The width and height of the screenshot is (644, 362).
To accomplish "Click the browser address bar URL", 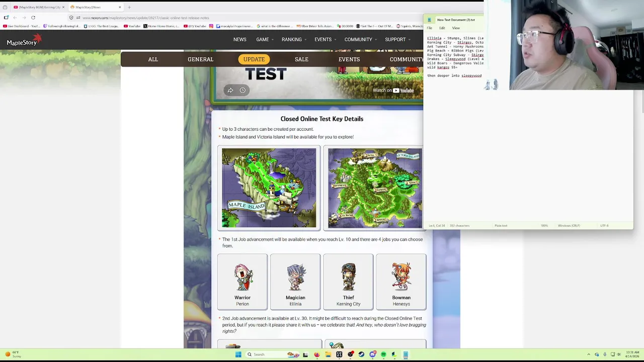I will pyautogui.click(x=146, y=18).
